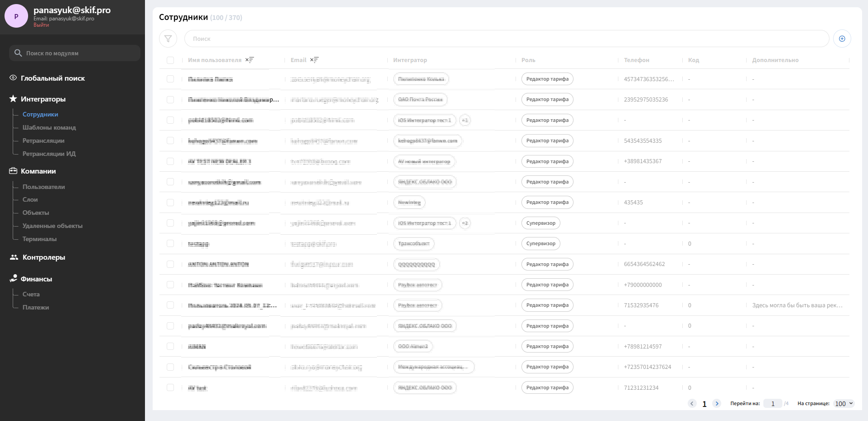The height and width of the screenshot is (421, 868).
Task: Click the Перейти на page number field
Action: pyautogui.click(x=772, y=403)
